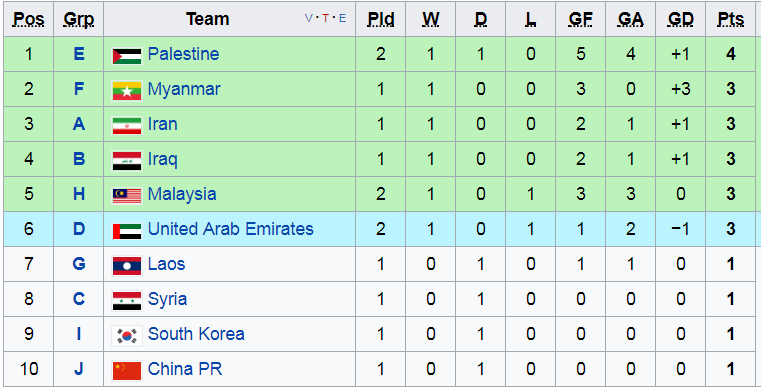Click the Pts column header abbreviation

[x=730, y=19]
